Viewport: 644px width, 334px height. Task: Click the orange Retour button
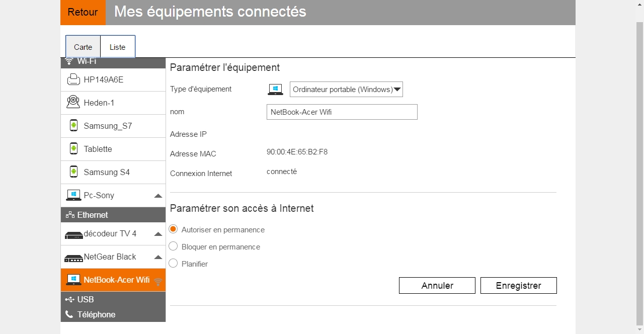(83, 12)
